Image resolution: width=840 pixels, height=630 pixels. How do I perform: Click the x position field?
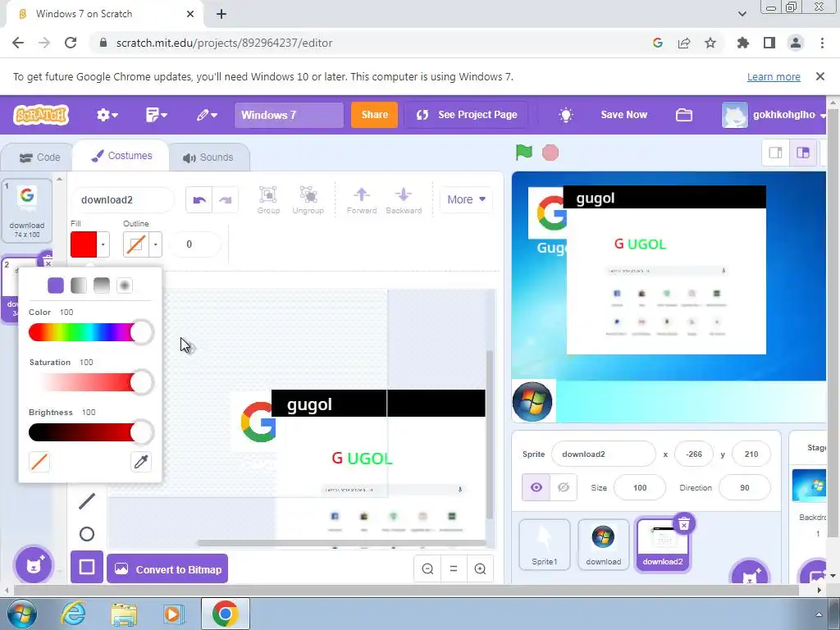(x=694, y=454)
